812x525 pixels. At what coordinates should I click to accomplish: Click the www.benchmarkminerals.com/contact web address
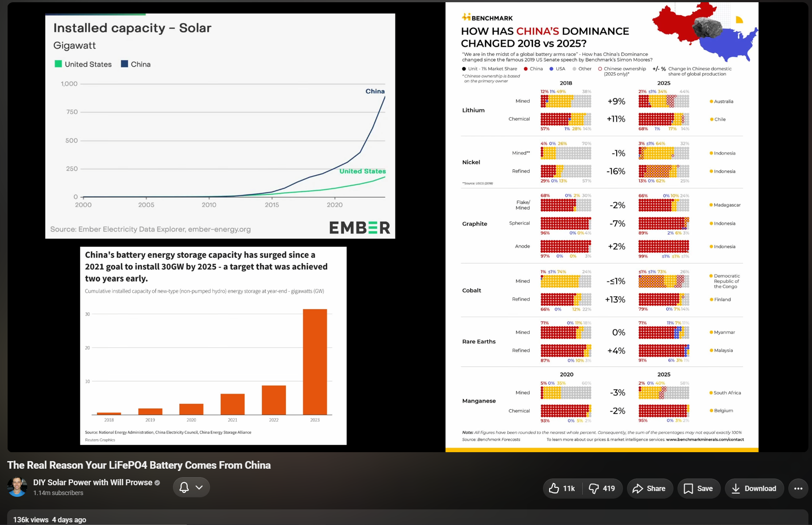pos(705,440)
